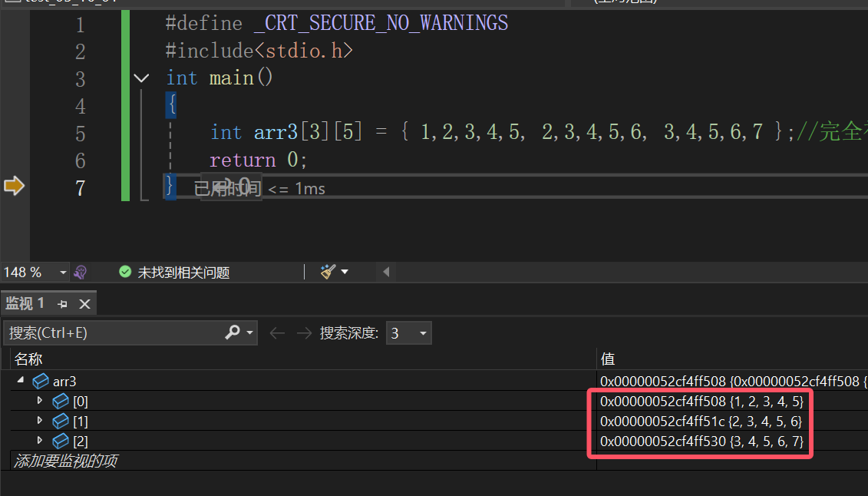Switch to the 监视 1 watch tab

25,303
